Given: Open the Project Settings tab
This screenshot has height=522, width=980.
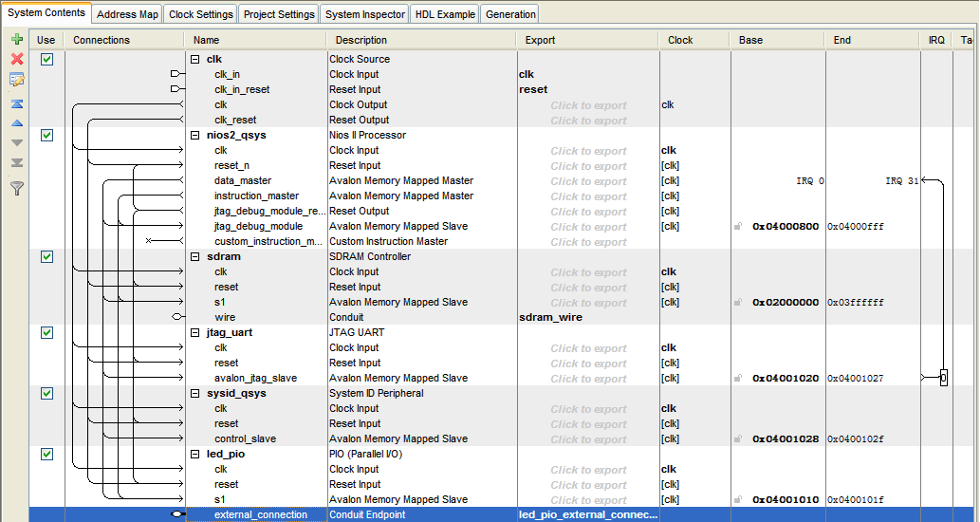Looking at the screenshot, I should pos(279,13).
